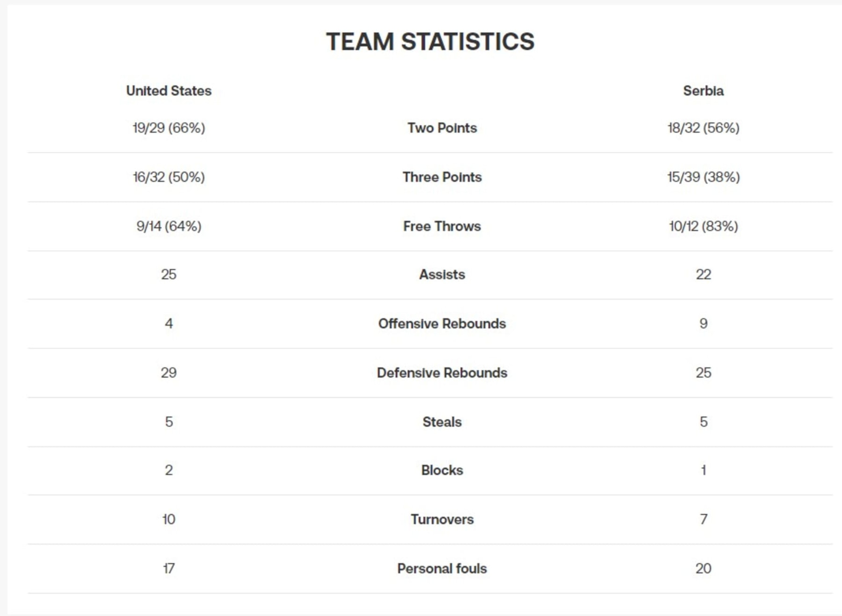Screen dimensions: 842x616
Task: Click Serbia's personal fouls value 20
Action: 703,568
